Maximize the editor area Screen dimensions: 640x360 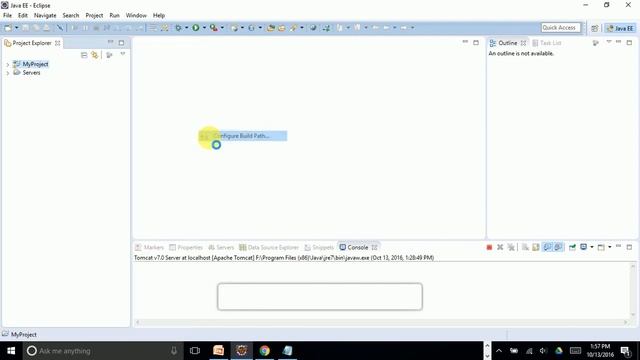coord(476,42)
